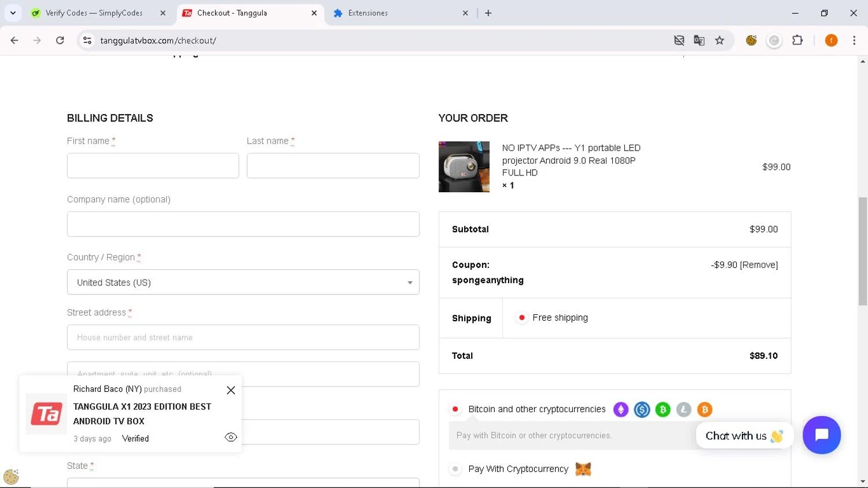Click the Verified label in notification
The image size is (868, 488).
pyautogui.click(x=135, y=439)
